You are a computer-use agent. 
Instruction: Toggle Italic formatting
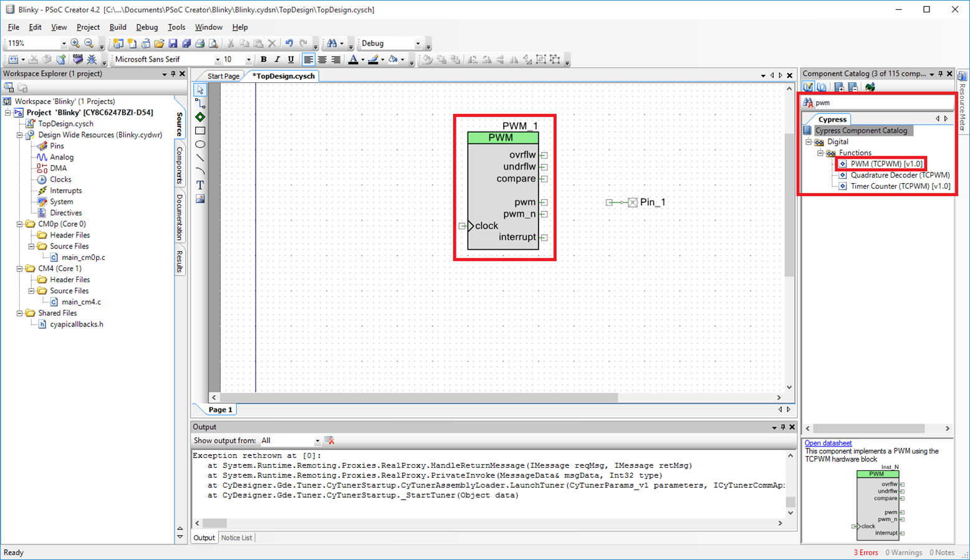(277, 60)
